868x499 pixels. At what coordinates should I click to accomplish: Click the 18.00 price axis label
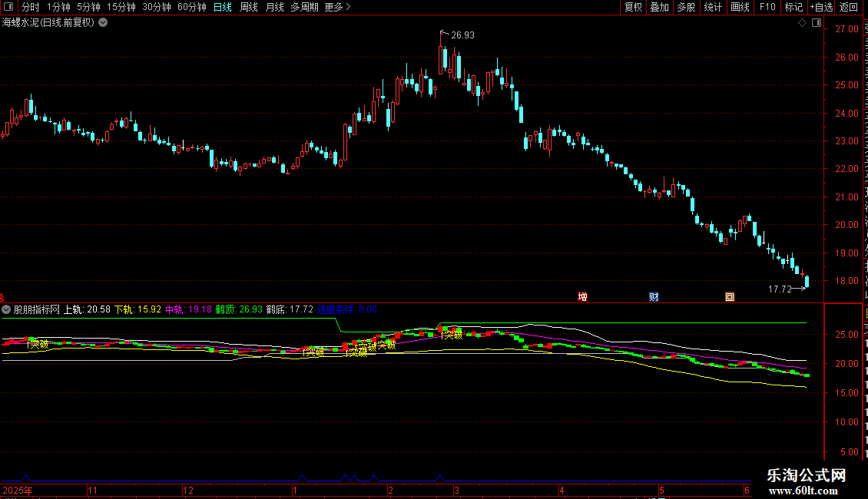[847, 281]
